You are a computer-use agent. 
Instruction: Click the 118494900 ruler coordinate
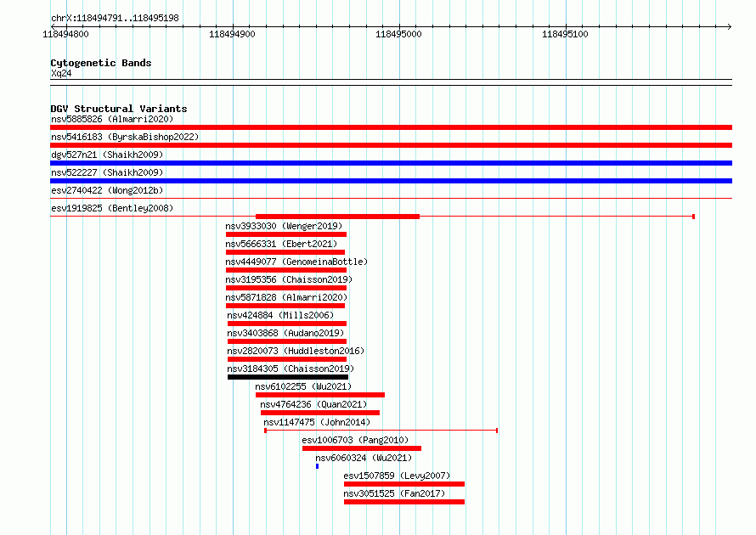click(x=232, y=34)
